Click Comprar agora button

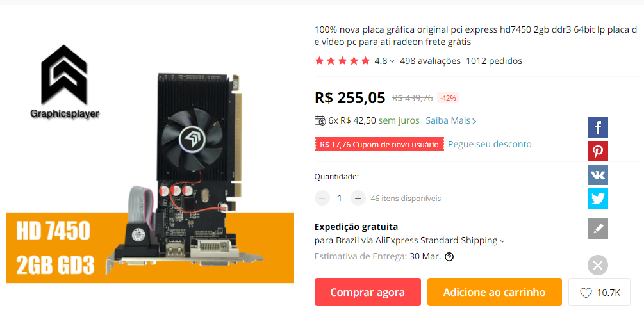point(368,293)
